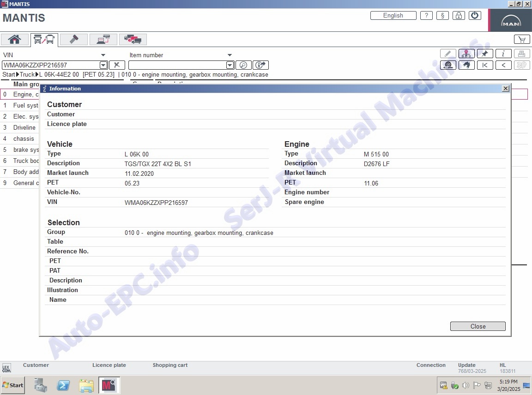Image resolution: width=532 pixels, height=395 pixels.
Task: Click the X on the Information dialog
Action: [x=506, y=89]
